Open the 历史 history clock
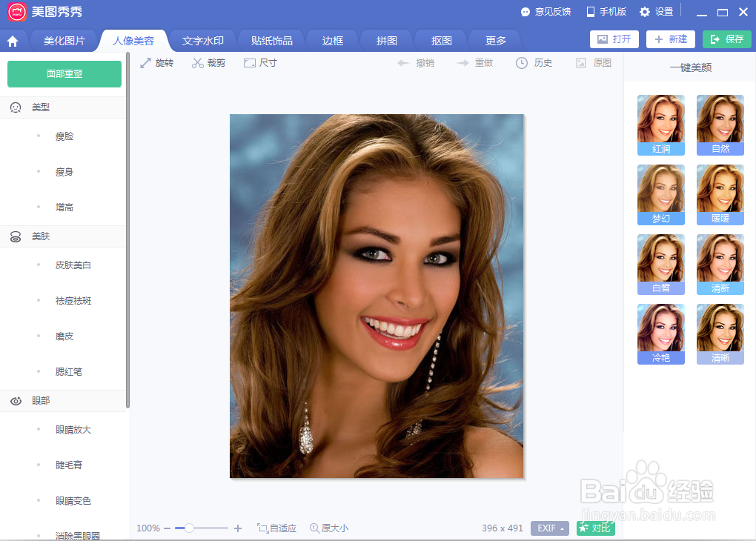The width and height of the screenshot is (756, 541). (534, 63)
